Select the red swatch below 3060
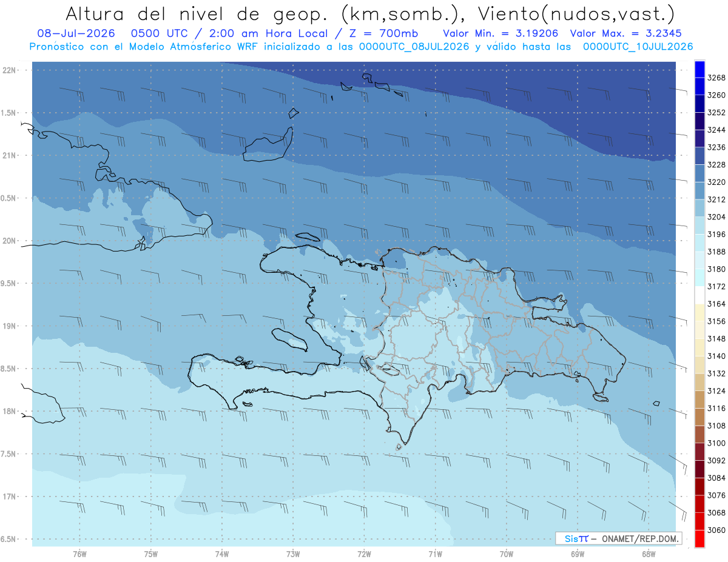Viewport: 728px width, 562px height. 699,538
